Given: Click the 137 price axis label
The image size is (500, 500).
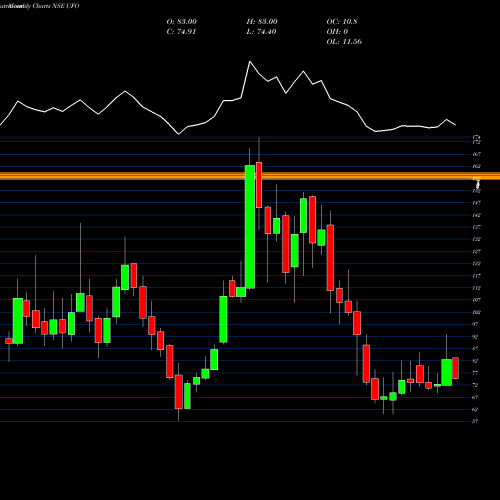Looking at the screenshot, I should click(477, 227).
